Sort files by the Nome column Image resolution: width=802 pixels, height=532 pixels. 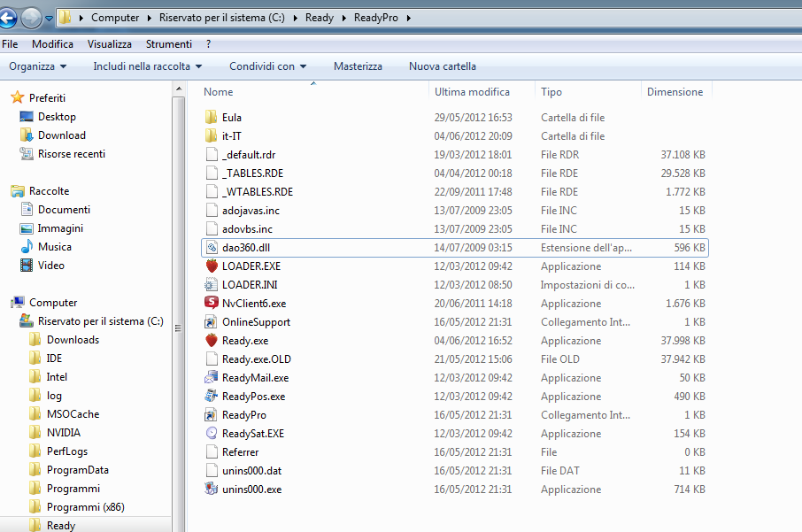(x=219, y=92)
